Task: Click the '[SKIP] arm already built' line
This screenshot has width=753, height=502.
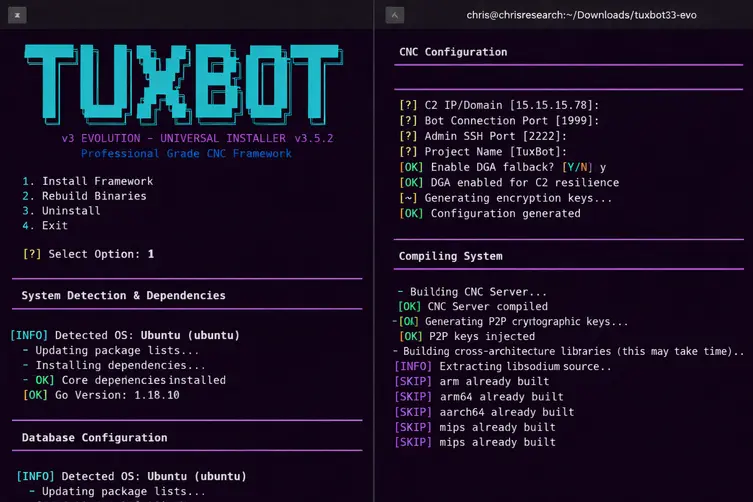Action: (472, 381)
